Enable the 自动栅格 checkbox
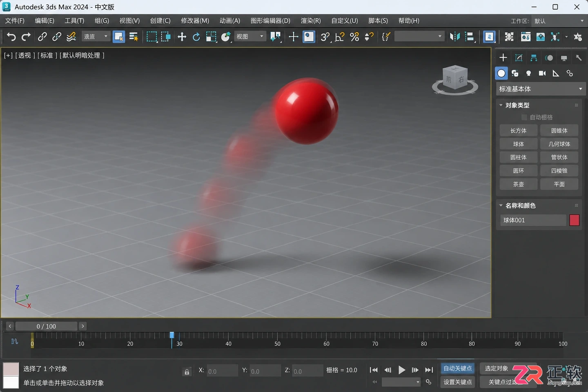The height and width of the screenshot is (392, 588). (x=524, y=117)
